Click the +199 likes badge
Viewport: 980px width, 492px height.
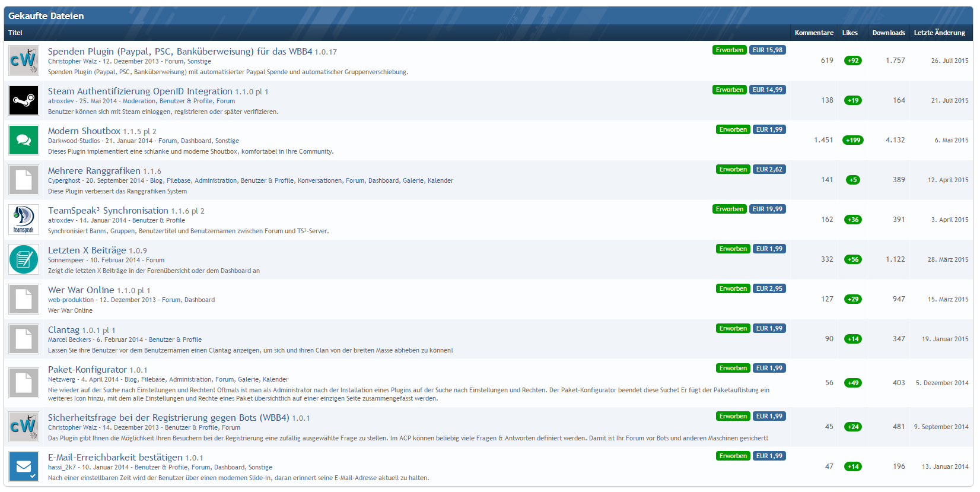tap(852, 140)
